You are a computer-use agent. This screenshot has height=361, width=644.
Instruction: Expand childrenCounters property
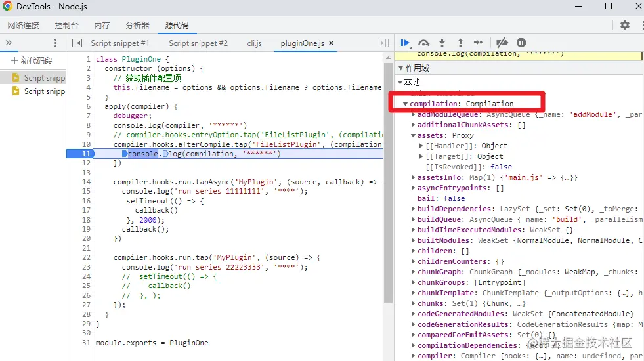(x=413, y=261)
